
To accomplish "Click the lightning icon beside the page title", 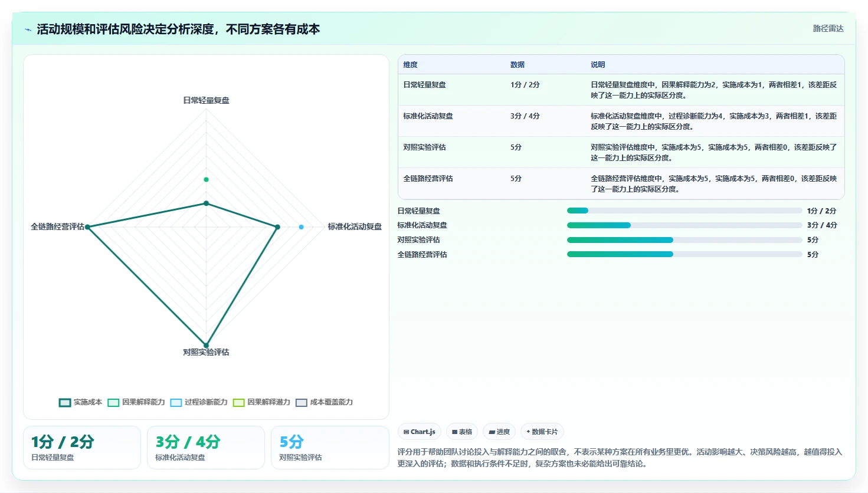I will 28,29.
